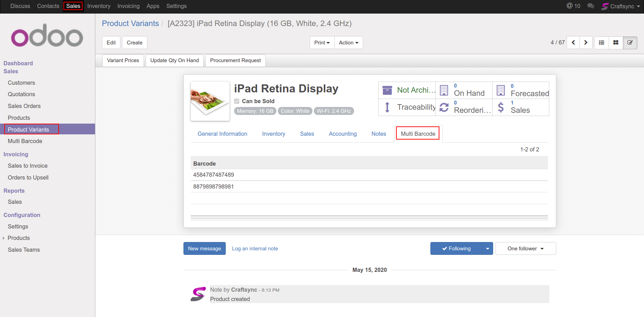Go to the previous record arrow

click(x=573, y=43)
